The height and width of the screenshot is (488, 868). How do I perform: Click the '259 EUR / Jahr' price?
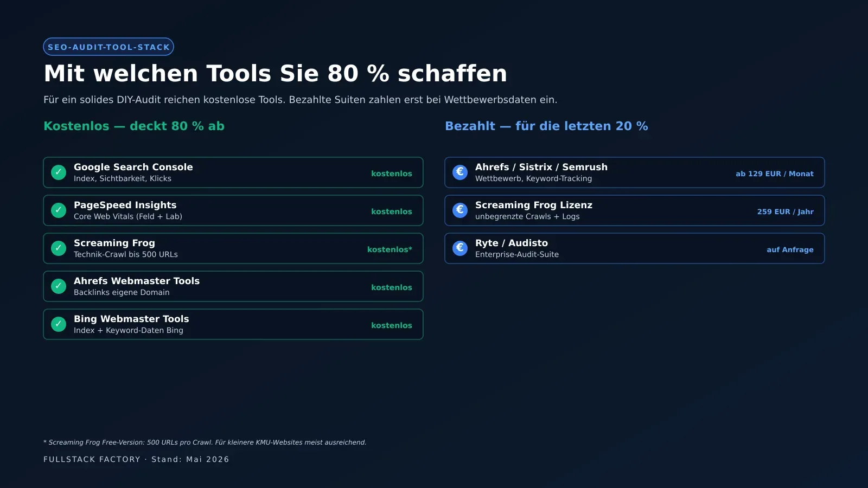(x=786, y=211)
